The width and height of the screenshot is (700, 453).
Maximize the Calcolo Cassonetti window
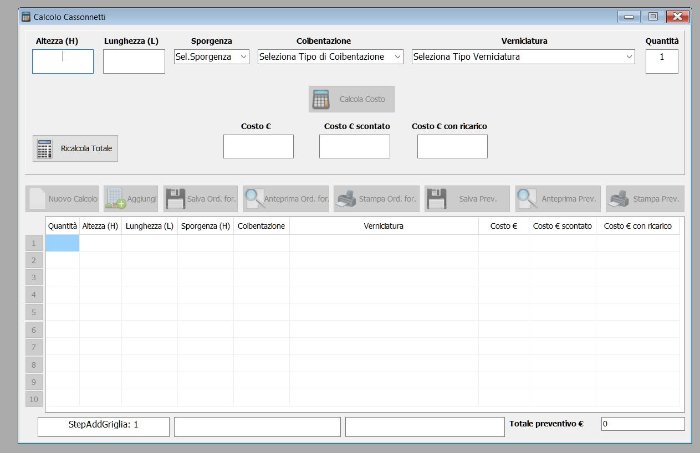tap(653, 17)
